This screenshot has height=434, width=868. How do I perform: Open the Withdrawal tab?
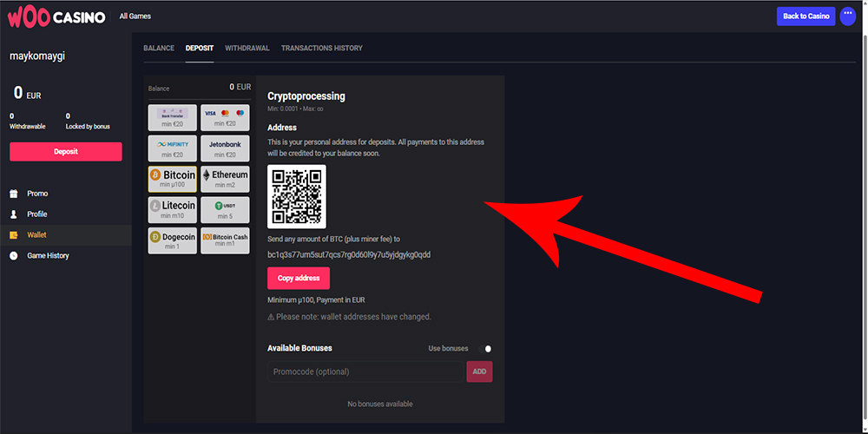[x=247, y=48]
